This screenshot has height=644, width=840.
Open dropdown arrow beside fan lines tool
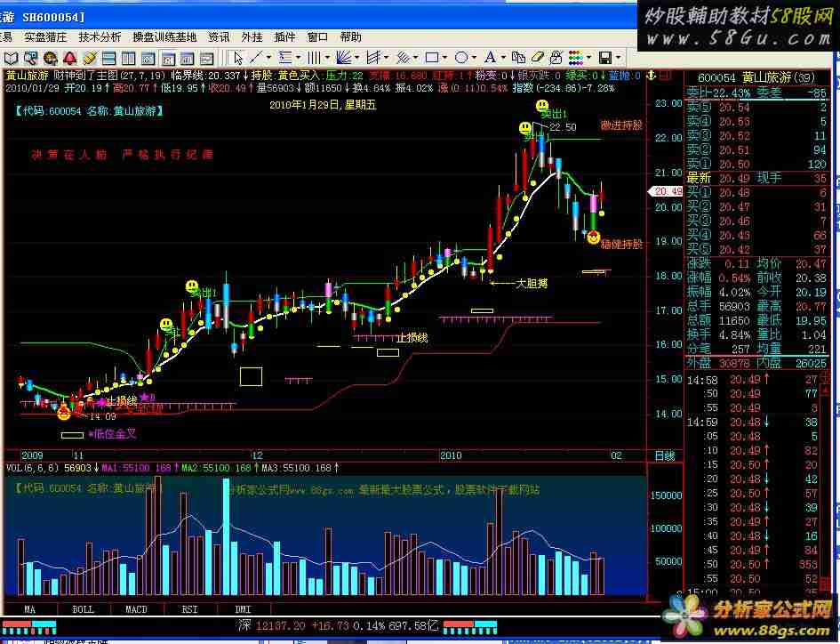tap(356, 58)
